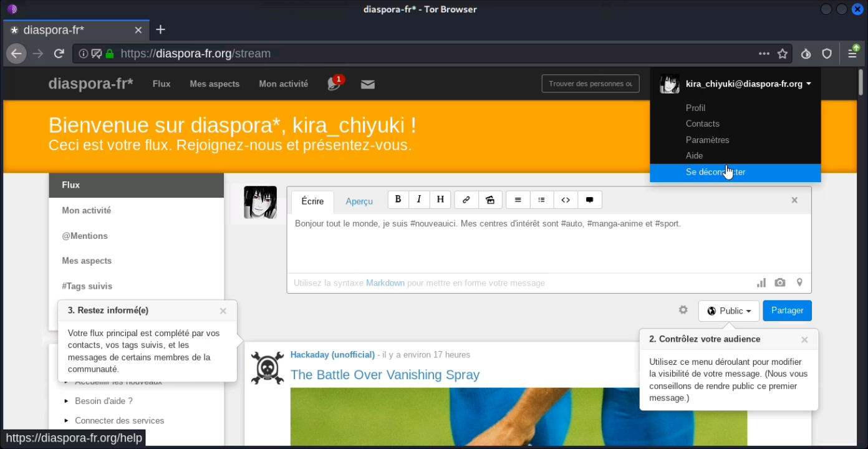Click the Partager button
Viewport: 868px width, 449px height.
pyautogui.click(x=787, y=311)
